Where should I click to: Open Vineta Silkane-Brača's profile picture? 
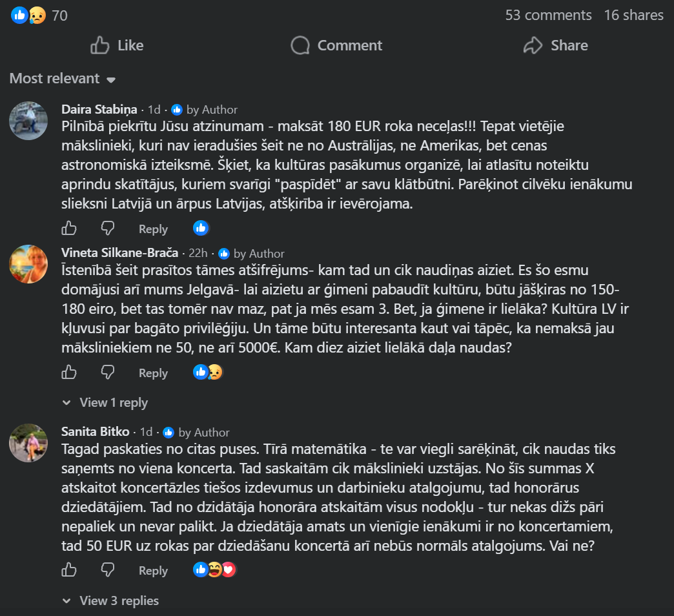click(28, 264)
